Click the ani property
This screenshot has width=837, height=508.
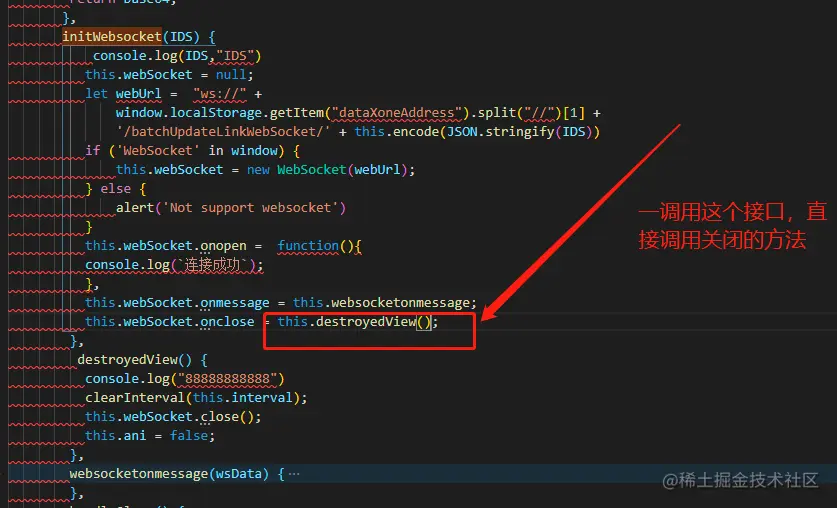(135, 436)
